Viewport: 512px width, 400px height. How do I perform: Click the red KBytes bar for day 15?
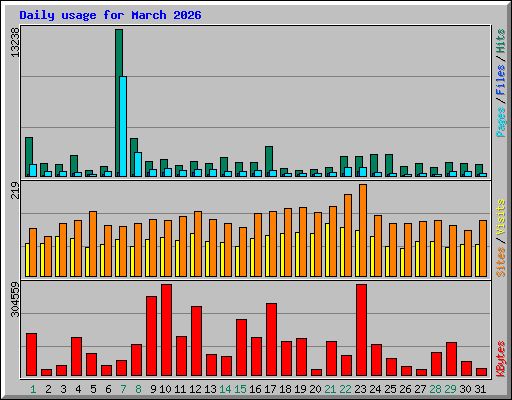241,347
